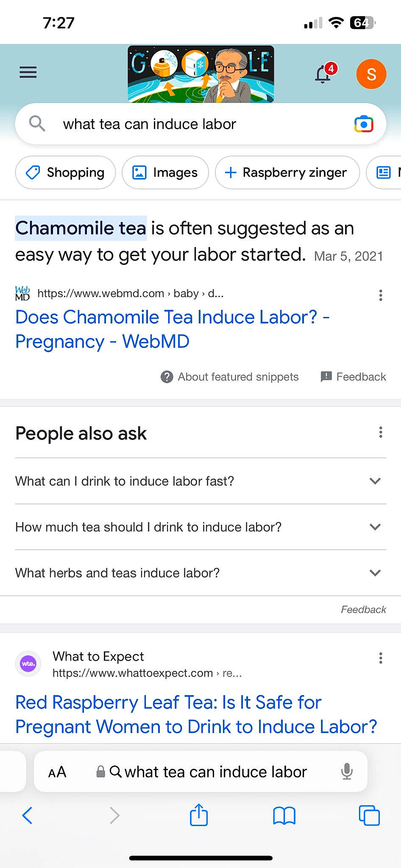Viewport: 401px width, 868px height.
Task: Switch to the Images filter
Action: coord(165,172)
